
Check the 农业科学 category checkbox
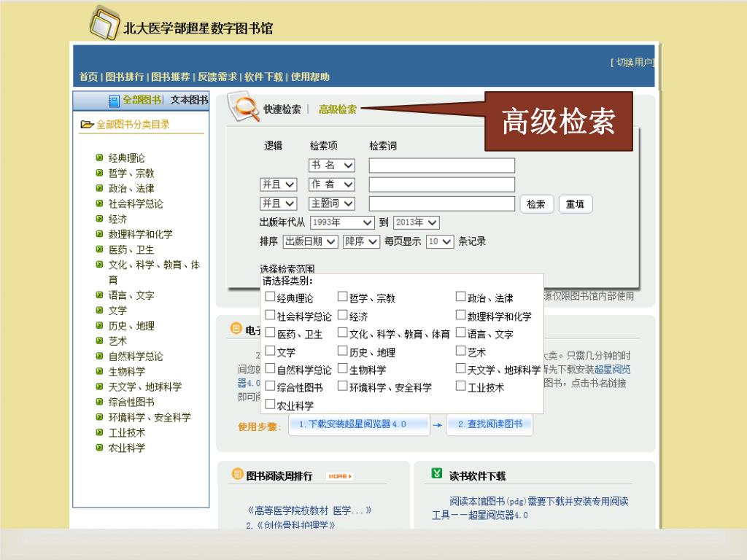pyautogui.click(x=270, y=404)
